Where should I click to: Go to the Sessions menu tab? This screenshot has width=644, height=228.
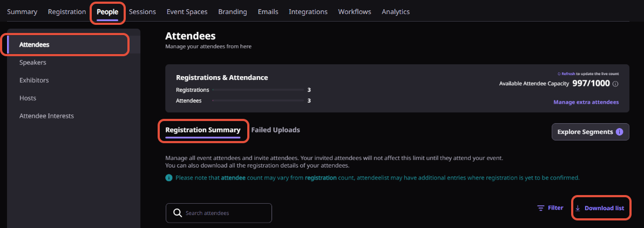[x=143, y=12]
